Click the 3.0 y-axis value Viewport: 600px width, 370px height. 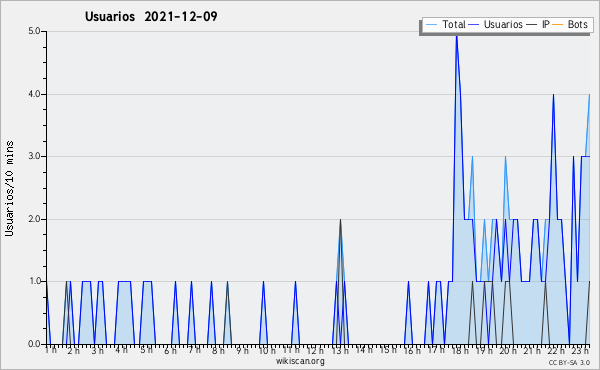click(x=34, y=156)
